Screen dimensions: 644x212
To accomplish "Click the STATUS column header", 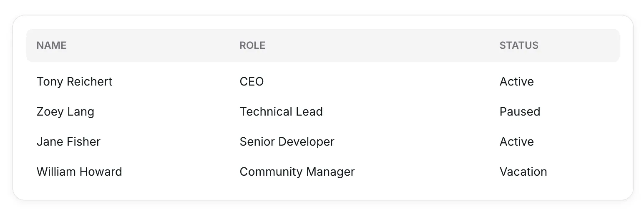I will coord(519,45).
